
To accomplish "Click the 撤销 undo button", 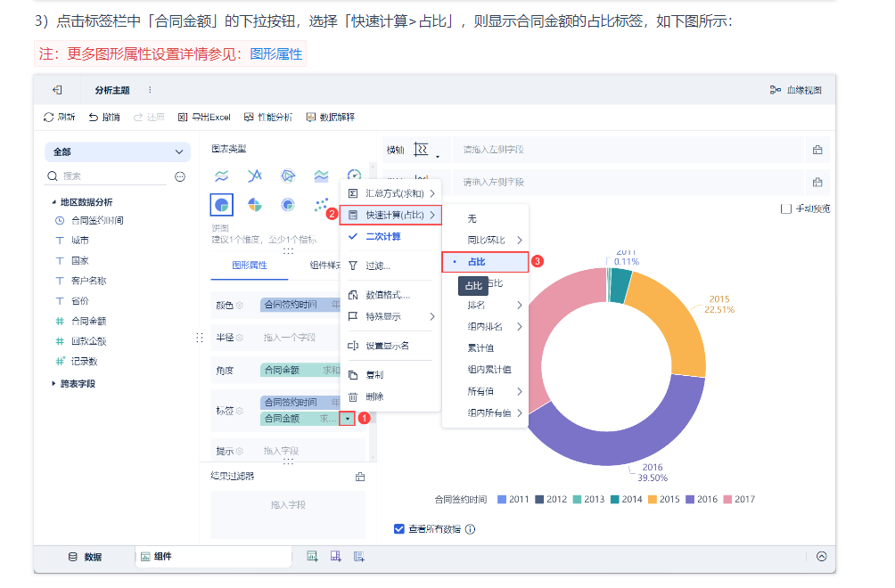I will [x=104, y=117].
